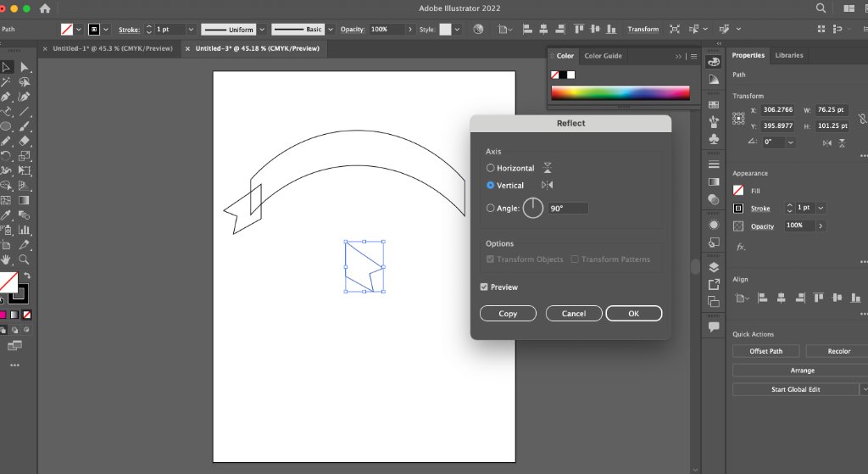This screenshot has height=474, width=868.
Task: Select the Horizontal axis radio button
Action: click(x=490, y=168)
